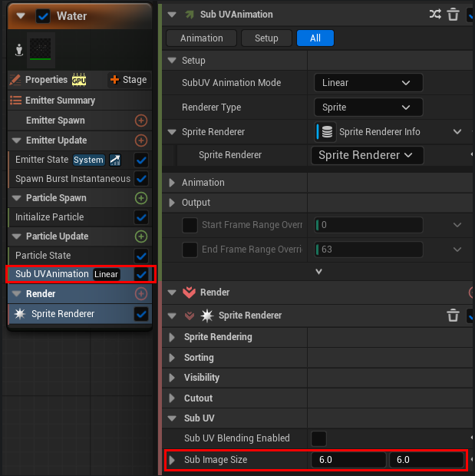The image size is (475, 476).
Task: Delete the Sprite Renderer with trash icon
Action: click(453, 315)
